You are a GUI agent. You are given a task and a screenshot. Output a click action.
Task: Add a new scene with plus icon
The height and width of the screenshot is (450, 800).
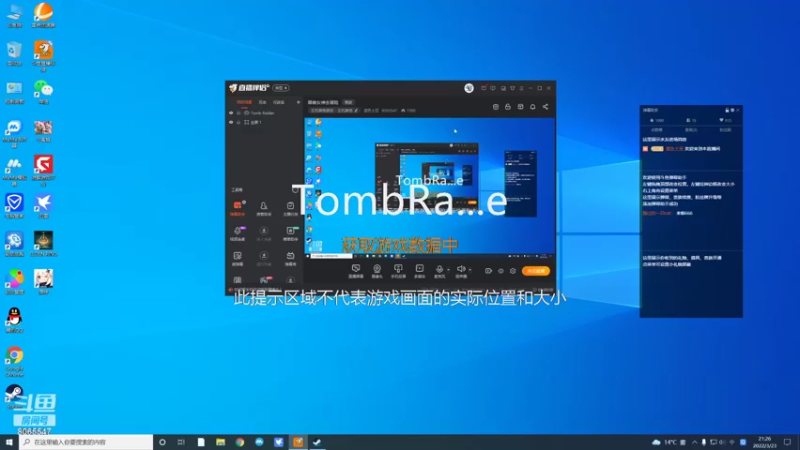click(x=298, y=102)
